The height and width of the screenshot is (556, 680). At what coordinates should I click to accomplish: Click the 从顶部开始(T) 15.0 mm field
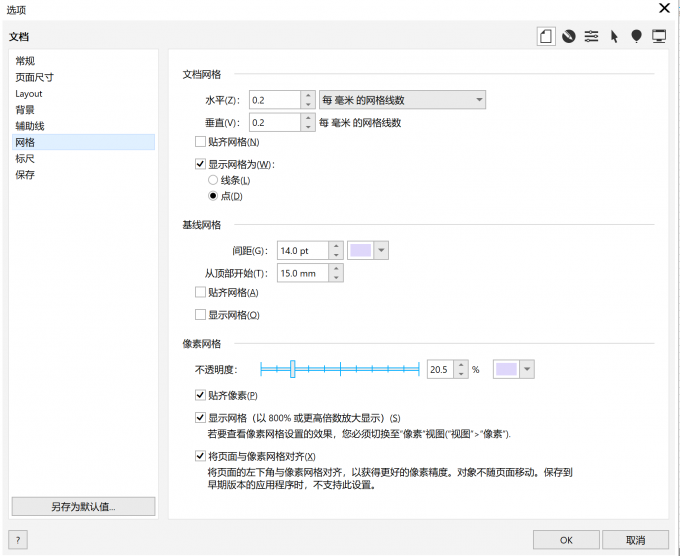point(303,273)
